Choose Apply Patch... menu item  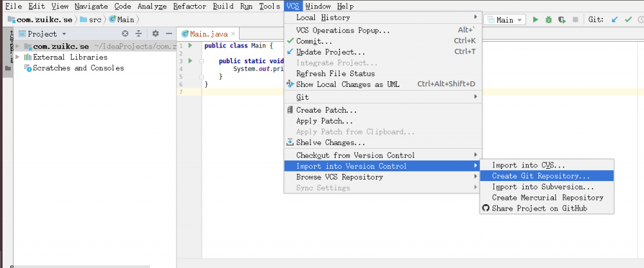coord(381,121)
